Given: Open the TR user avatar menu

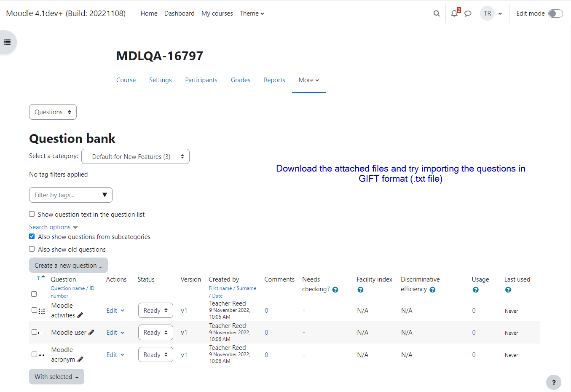Looking at the screenshot, I should (487, 13).
